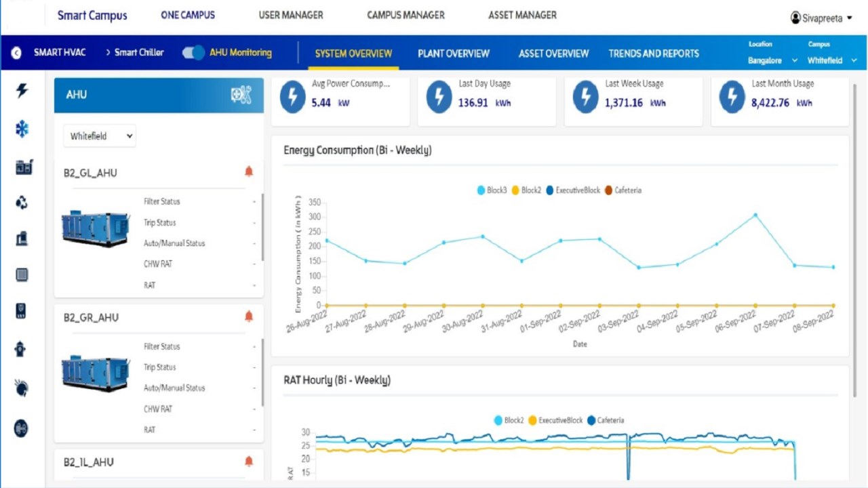868x488 pixels.
Task: Open the round fan sidebar icon at the bottom
Action: pos(21,428)
